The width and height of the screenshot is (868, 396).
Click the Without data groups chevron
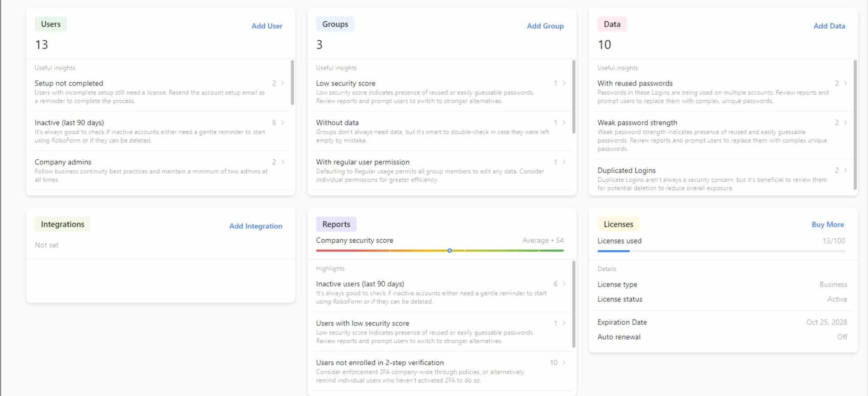[564, 123]
